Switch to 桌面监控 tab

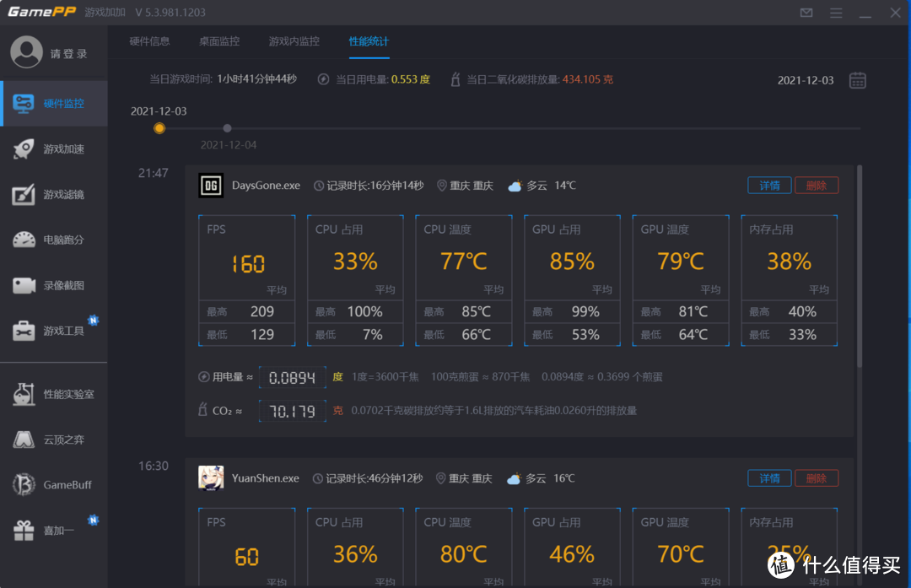219,41
